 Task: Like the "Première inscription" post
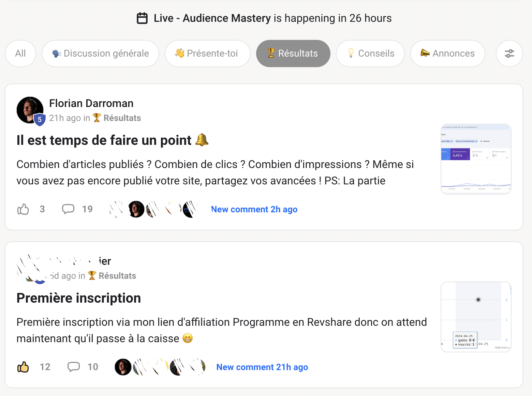click(23, 367)
